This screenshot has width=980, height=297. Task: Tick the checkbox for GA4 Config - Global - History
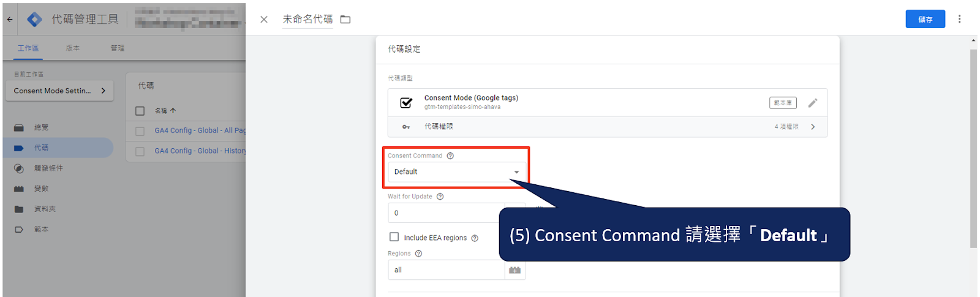coord(140,151)
